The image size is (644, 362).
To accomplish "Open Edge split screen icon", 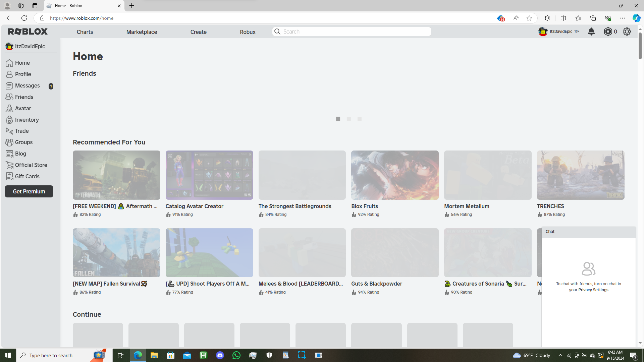I will point(563,18).
